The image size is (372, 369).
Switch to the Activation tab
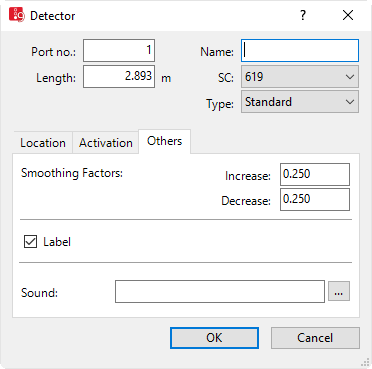coord(106,143)
